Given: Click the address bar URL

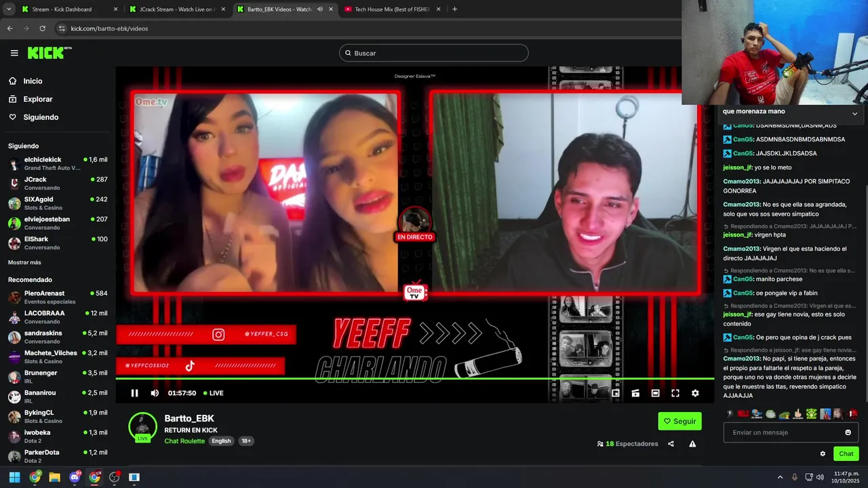Looking at the screenshot, I should (x=109, y=28).
